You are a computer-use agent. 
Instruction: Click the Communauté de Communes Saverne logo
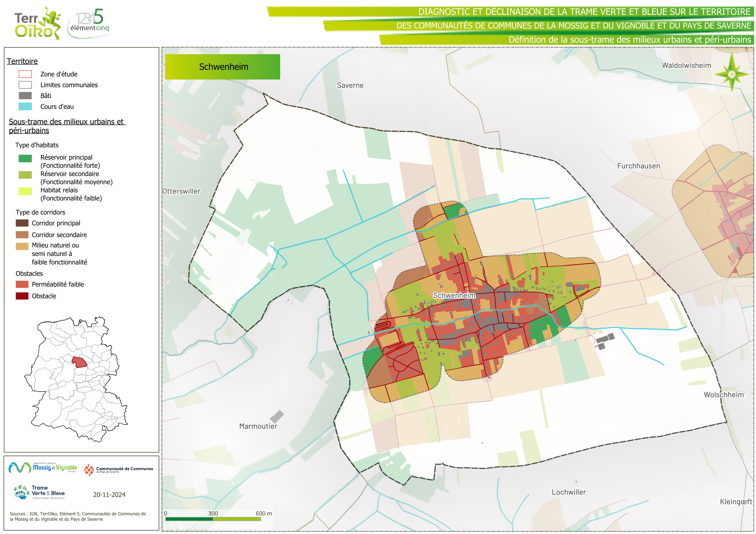click(x=119, y=470)
